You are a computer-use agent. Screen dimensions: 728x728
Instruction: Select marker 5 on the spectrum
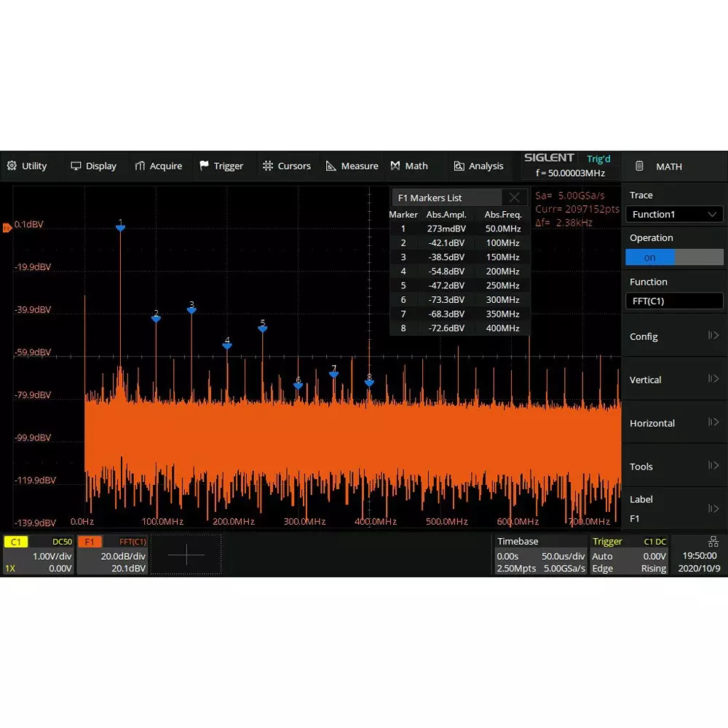coord(262,328)
